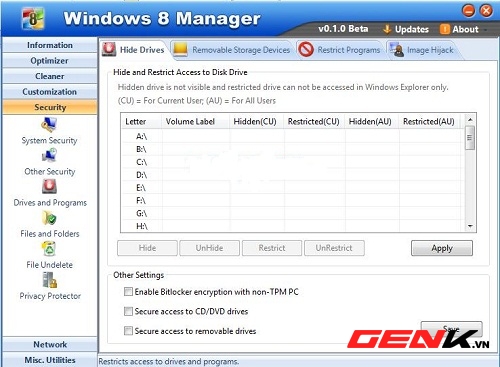The height and width of the screenshot is (367, 500).
Task: Open the Other Security icon
Action: point(49,156)
